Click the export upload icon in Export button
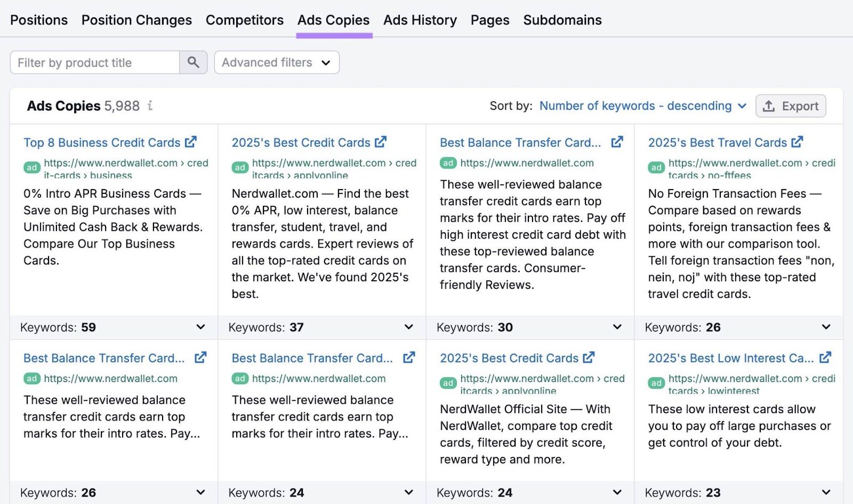This screenshot has height=504, width=853. coord(769,106)
